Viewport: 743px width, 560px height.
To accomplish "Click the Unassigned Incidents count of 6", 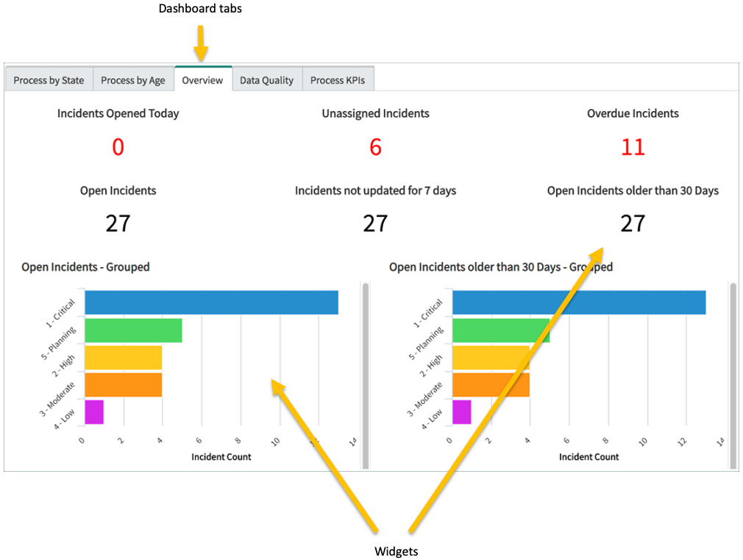I will tap(375, 147).
